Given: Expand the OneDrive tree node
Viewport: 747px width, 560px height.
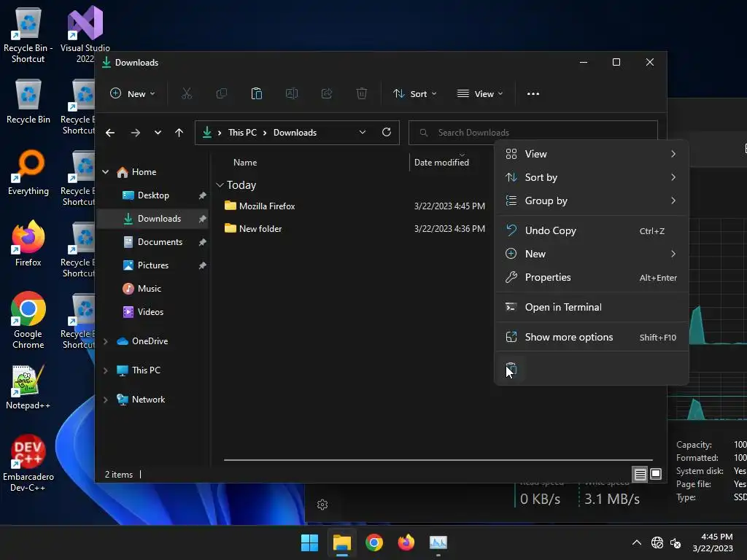Looking at the screenshot, I should pyautogui.click(x=105, y=341).
